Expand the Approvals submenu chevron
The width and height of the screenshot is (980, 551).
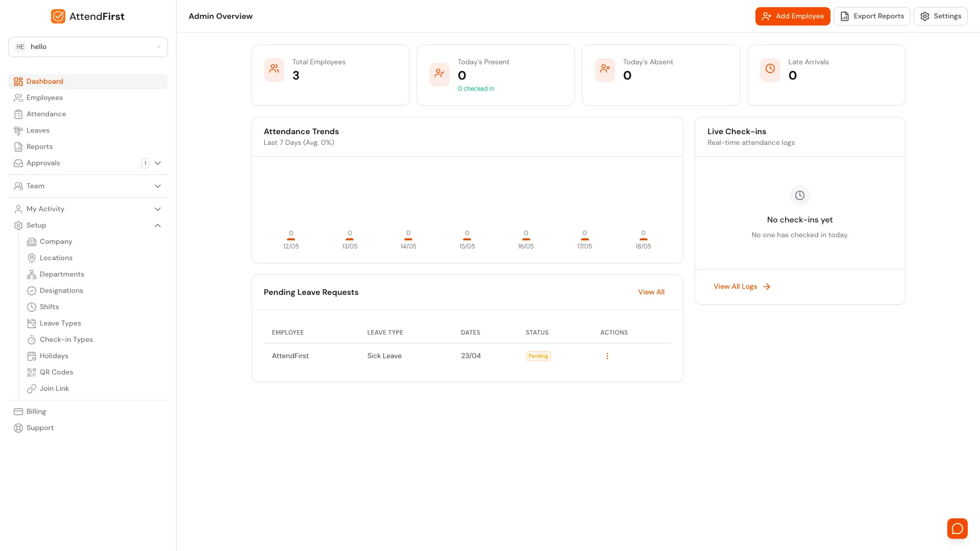(158, 163)
